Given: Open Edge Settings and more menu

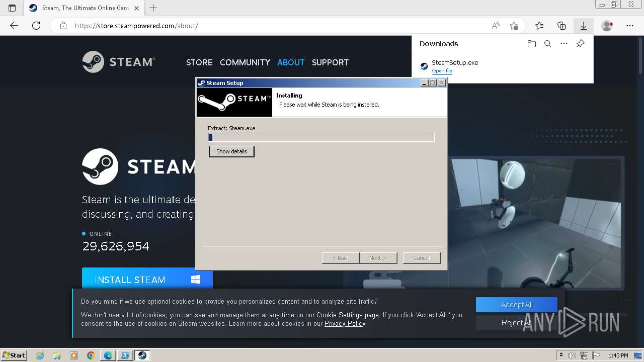Looking at the screenshot, I should click(x=630, y=26).
